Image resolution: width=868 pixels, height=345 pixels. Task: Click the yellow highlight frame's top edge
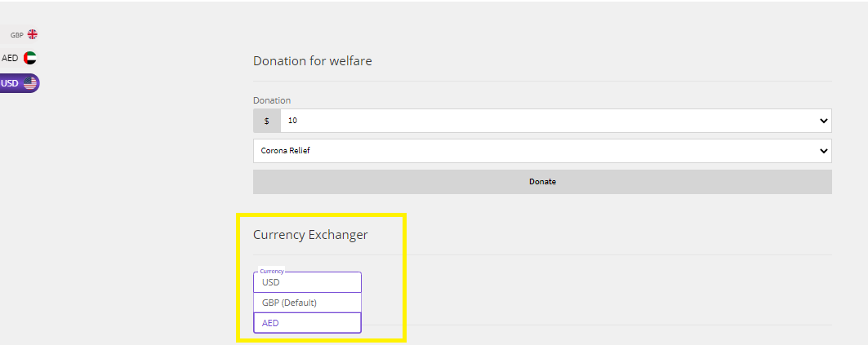[321, 215]
